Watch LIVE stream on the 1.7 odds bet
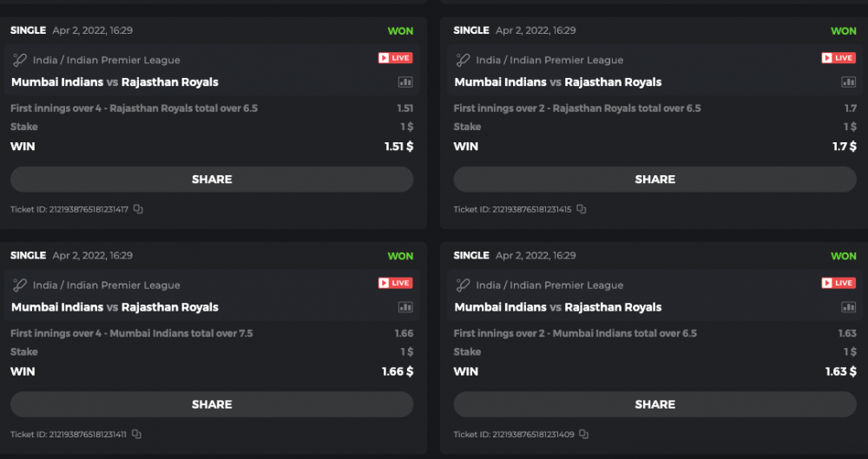Screen dimensions: 868x459 [838, 58]
